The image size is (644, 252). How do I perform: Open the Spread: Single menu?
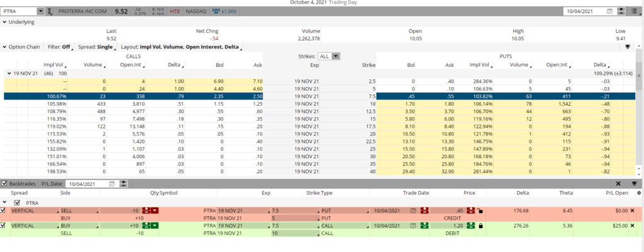(96, 47)
